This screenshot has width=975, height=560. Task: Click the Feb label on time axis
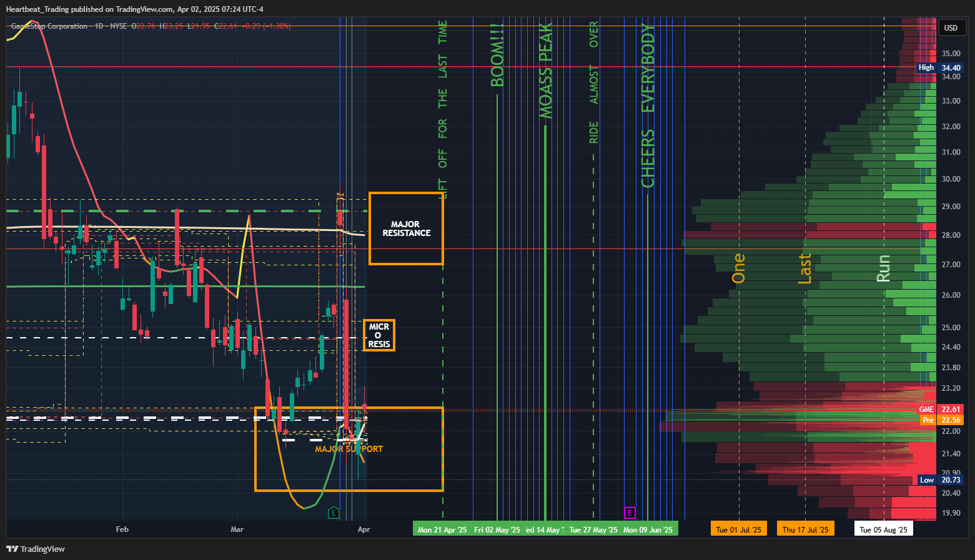pos(122,529)
